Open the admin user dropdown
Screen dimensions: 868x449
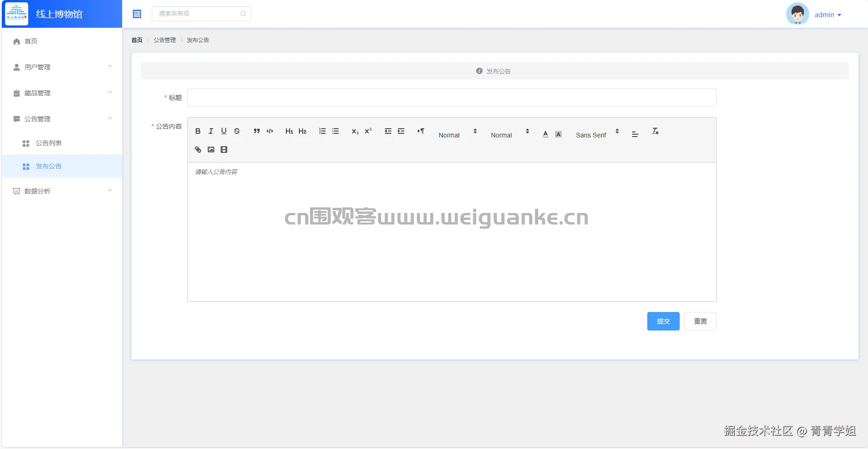tap(828, 15)
